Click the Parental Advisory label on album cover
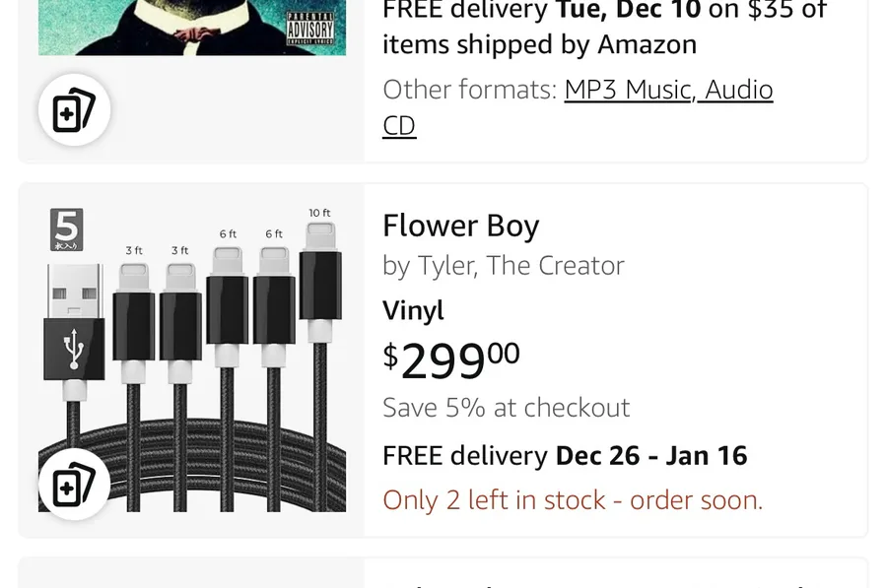Image resolution: width=887 pixels, height=588 pixels. 310,30
